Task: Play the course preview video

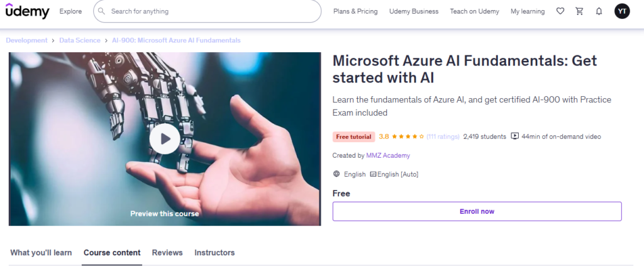Action: point(165,139)
